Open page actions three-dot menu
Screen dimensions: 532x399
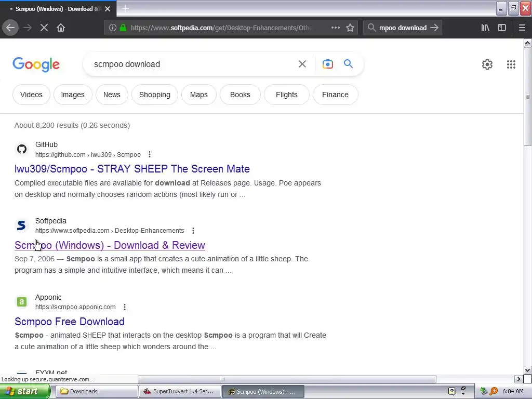point(336,28)
